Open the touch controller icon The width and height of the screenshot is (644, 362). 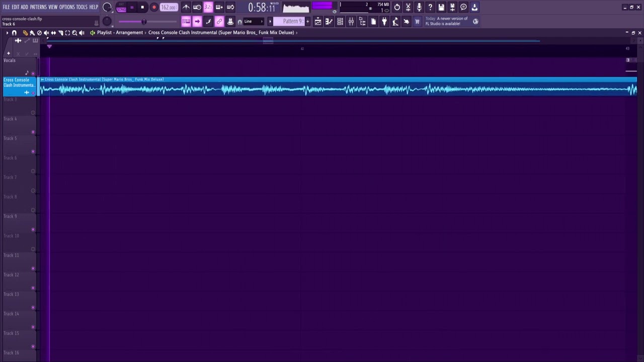coord(407,22)
